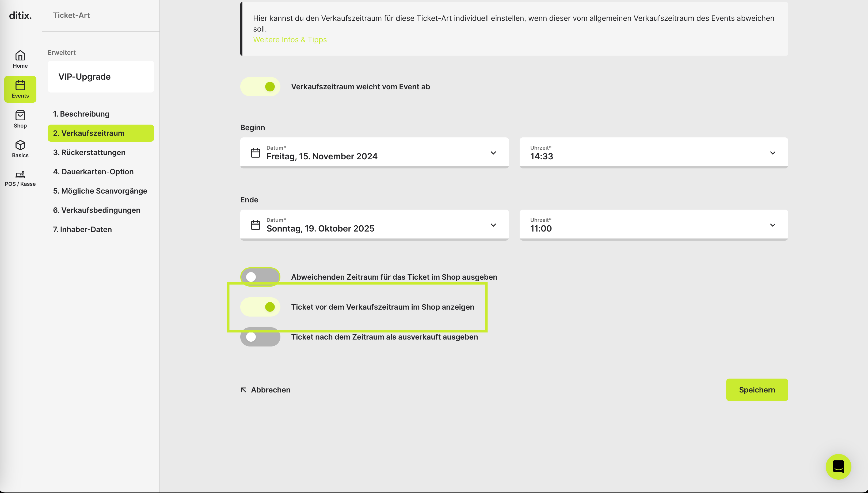Enable Ticket nach dem Zeitraum ausverkauft toggle
Image resolution: width=868 pixels, height=493 pixels.
tap(260, 337)
